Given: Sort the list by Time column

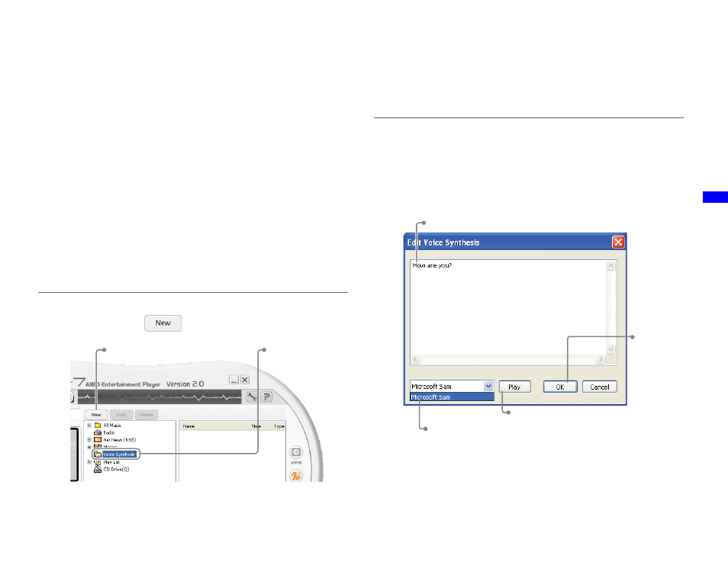Looking at the screenshot, I should [x=259, y=426].
